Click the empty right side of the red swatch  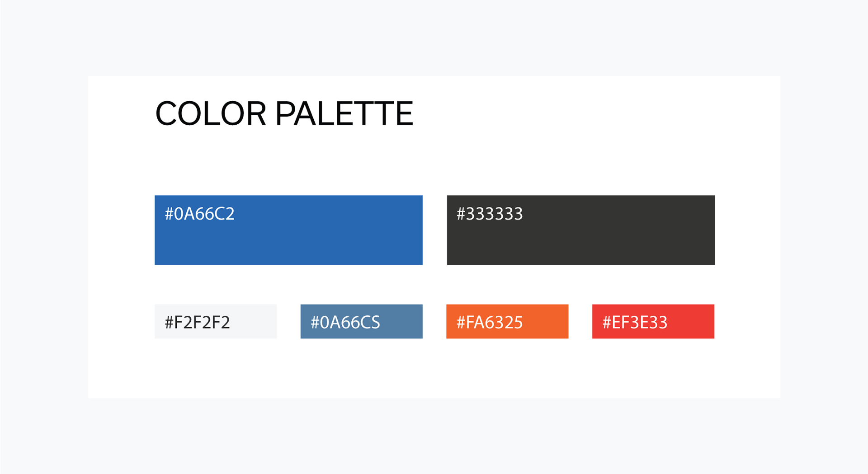point(692,321)
